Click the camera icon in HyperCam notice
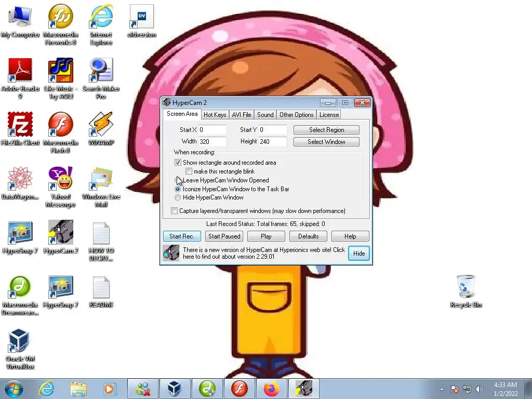This screenshot has height=399, width=532. tap(171, 253)
